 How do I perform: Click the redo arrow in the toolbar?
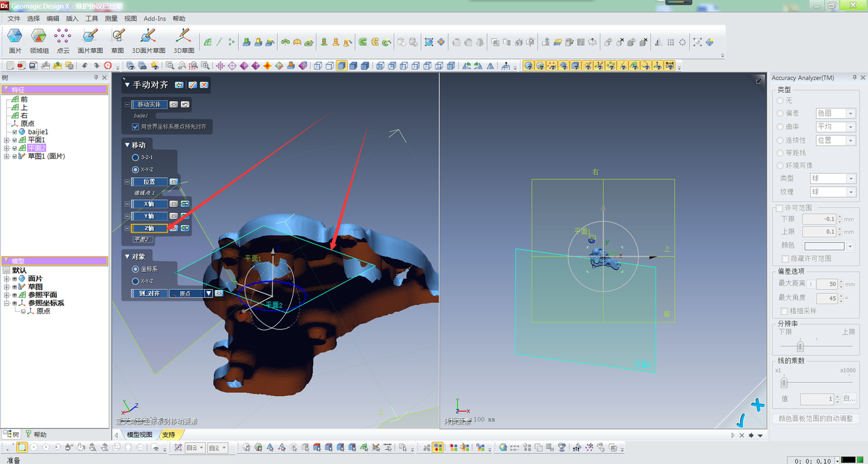[x=97, y=65]
